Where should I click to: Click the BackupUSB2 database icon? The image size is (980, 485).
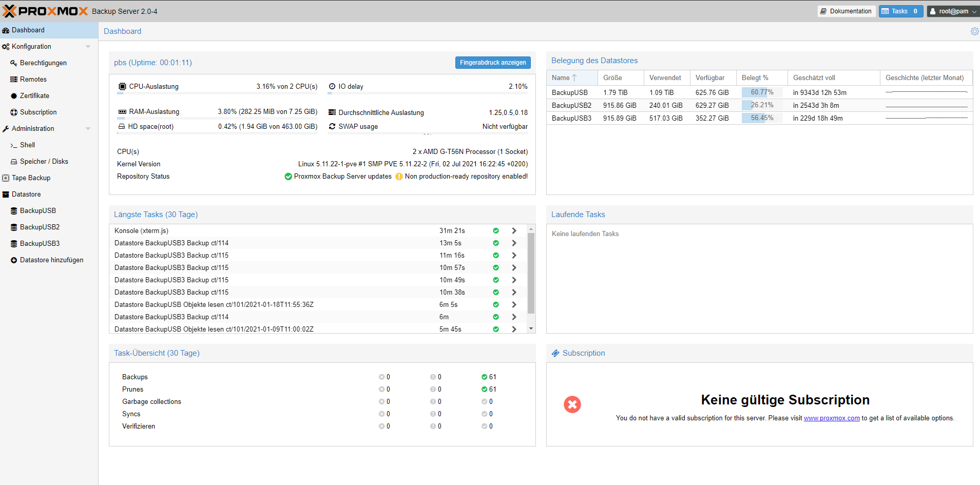click(x=14, y=227)
